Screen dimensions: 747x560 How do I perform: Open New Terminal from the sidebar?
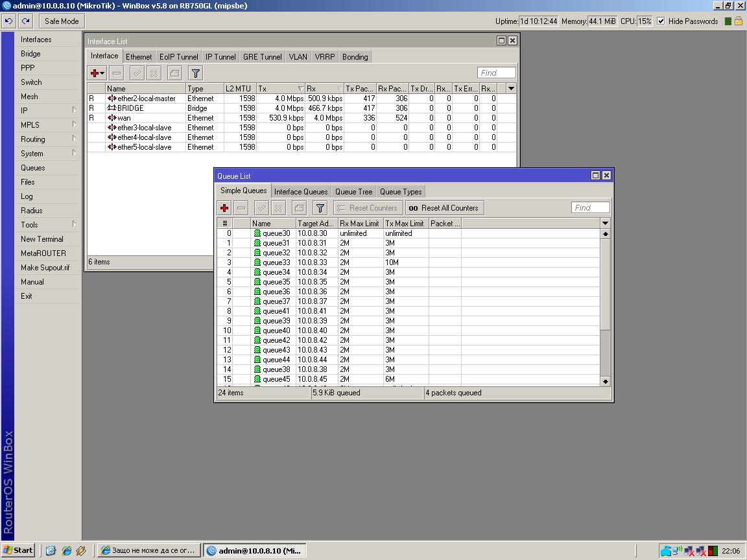pos(41,239)
